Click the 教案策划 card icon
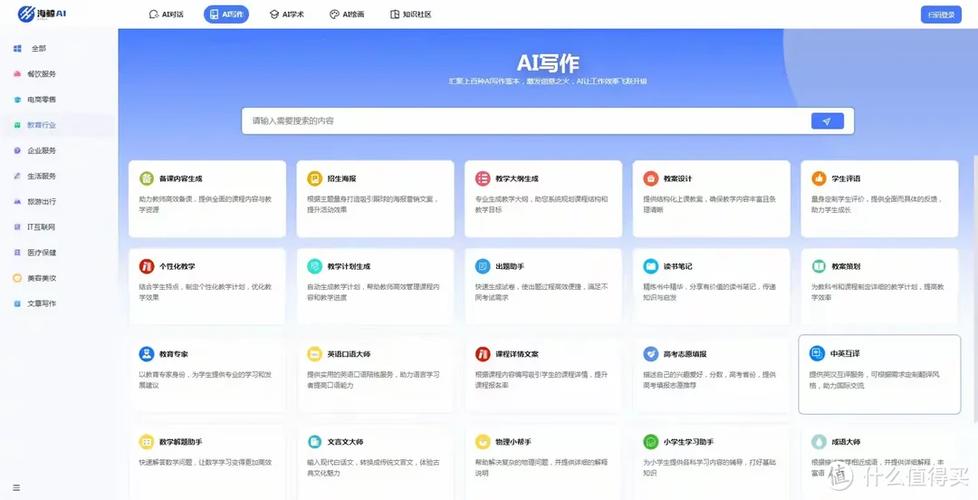This screenshot has width=978, height=500. click(x=819, y=267)
